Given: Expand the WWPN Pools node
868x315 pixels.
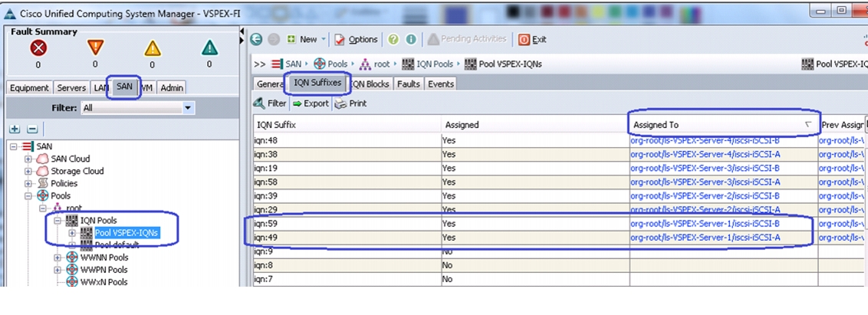Looking at the screenshot, I should pyautogui.click(x=58, y=270).
